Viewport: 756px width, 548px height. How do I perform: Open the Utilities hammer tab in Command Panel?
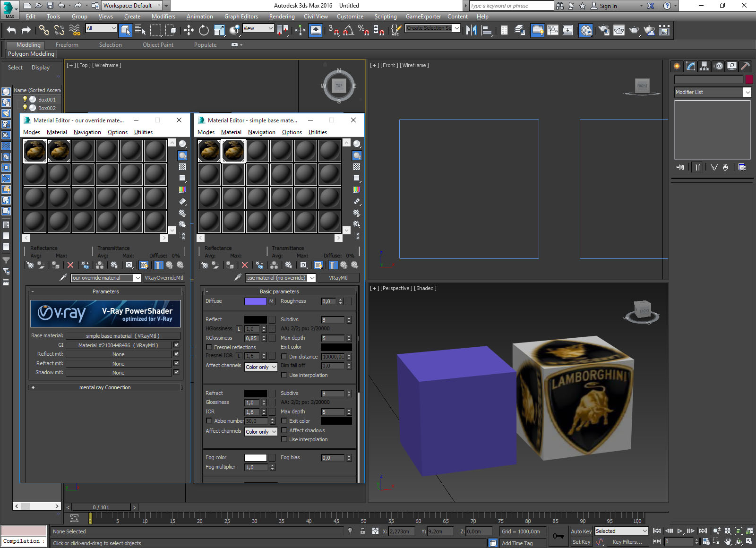click(746, 66)
